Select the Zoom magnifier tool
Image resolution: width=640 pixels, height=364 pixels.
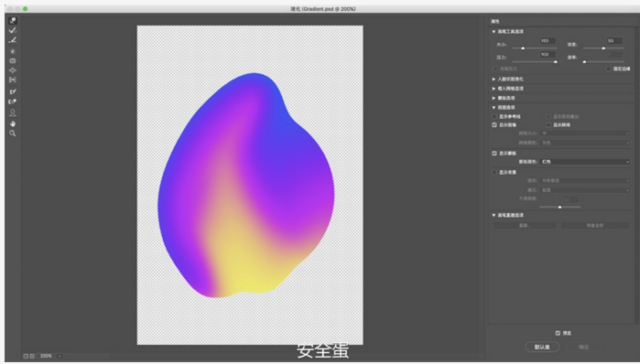(13, 134)
